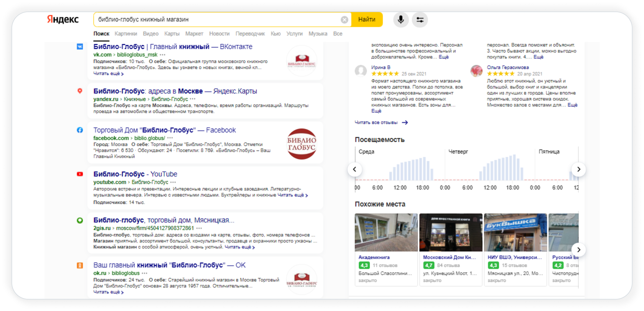Expand Читать ещё under OK result

108,292
